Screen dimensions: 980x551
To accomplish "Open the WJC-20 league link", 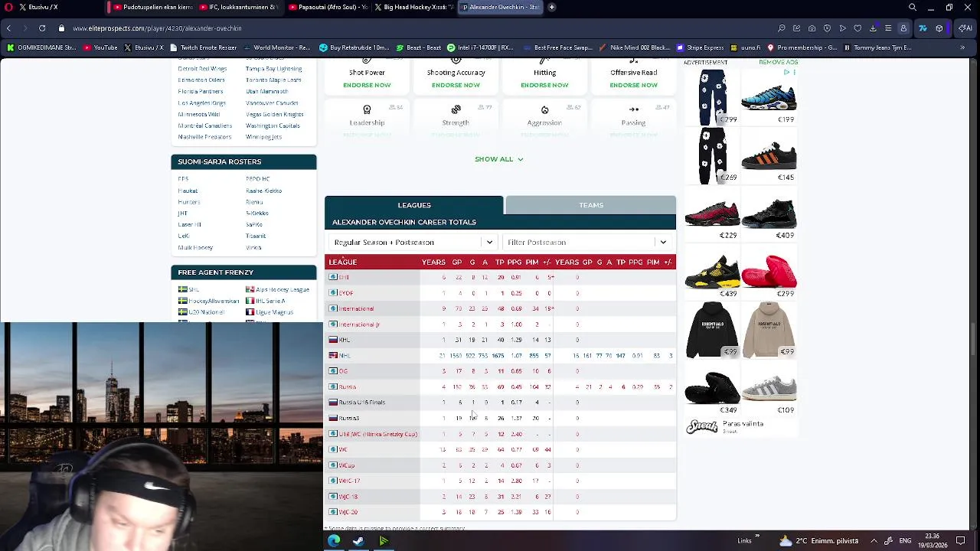I will (348, 512).
